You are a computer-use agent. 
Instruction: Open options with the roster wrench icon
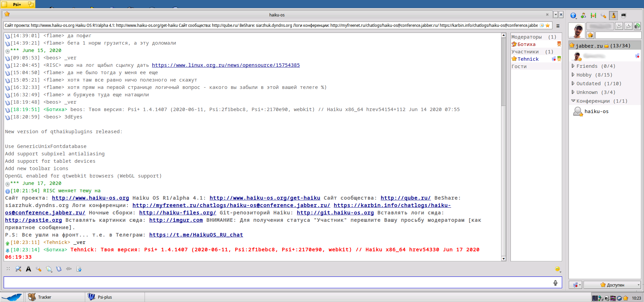pos(603,15)
